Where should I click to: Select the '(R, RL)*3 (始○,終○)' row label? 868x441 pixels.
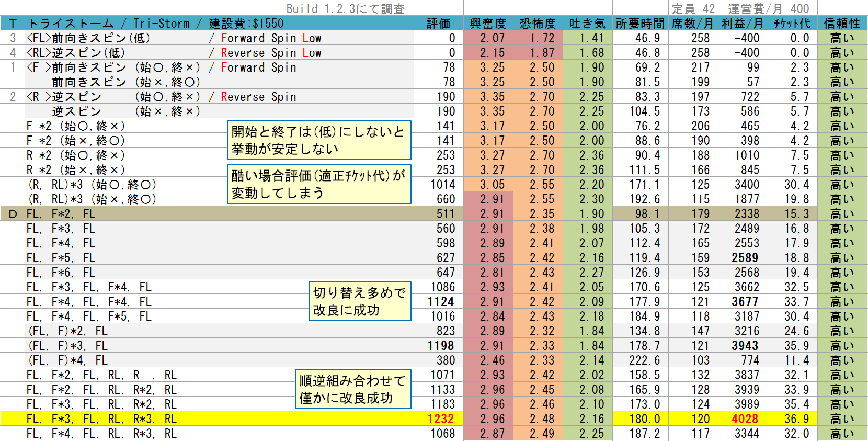[x=92, y=185]
